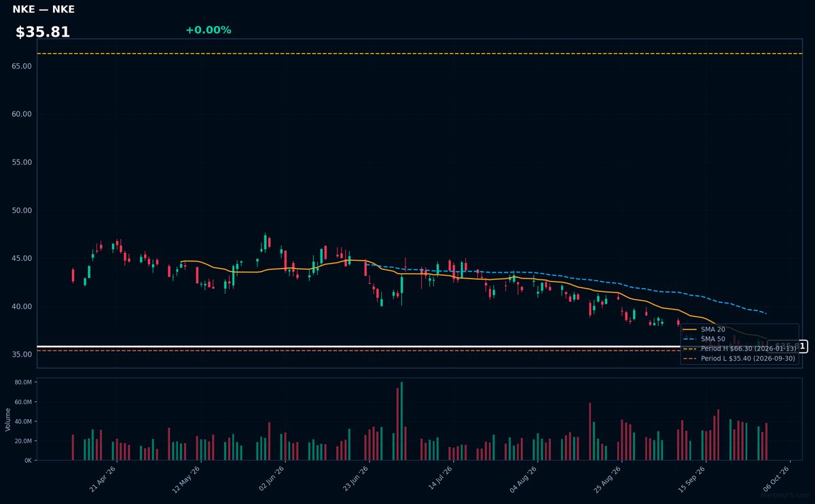
Task: Click the 02 Jun '26 date label
Action: pyautogui.click(x=270, y=479)
